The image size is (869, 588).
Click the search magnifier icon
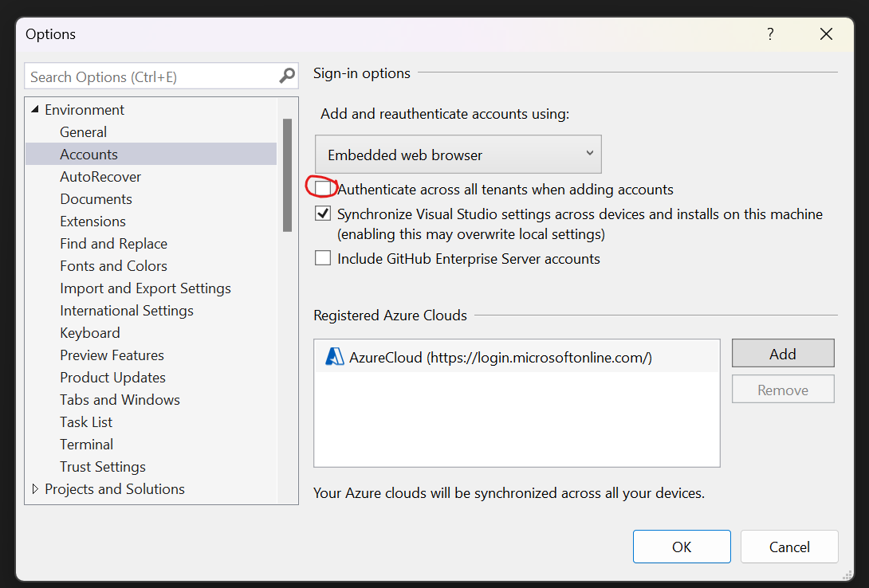coord(287,76)
